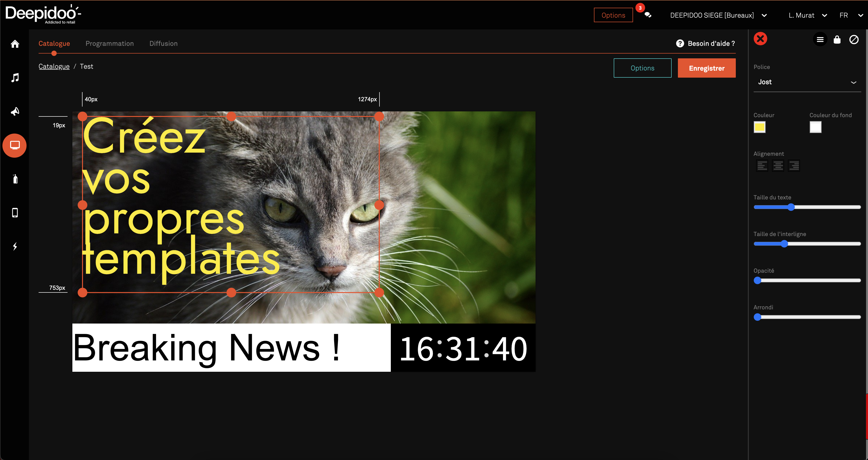This screenshot has height=460, width=868.
Task: Click the bottle icon in the sidebar
Action: tap(15, 179)
